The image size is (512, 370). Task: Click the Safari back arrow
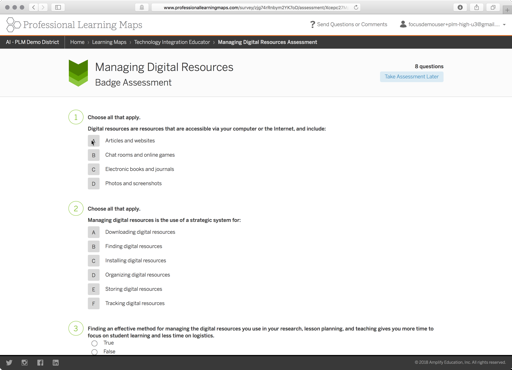click(x=34, y=7)
